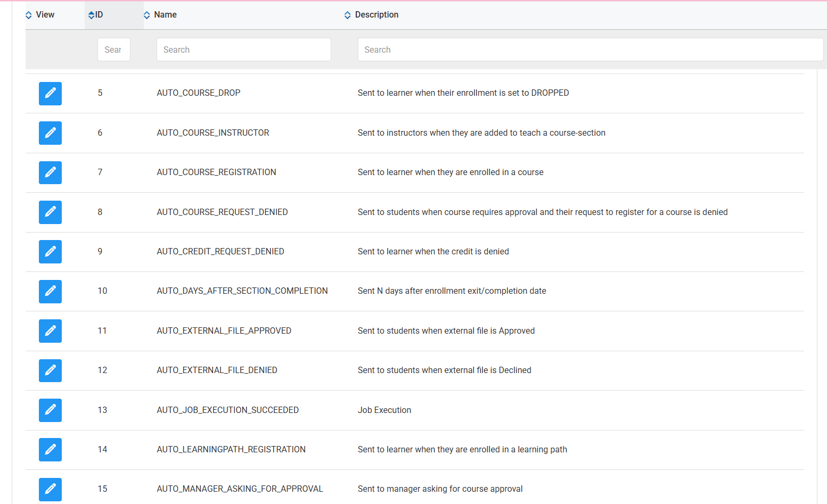Click 'external file is Approved' description

tap(446, 331)
